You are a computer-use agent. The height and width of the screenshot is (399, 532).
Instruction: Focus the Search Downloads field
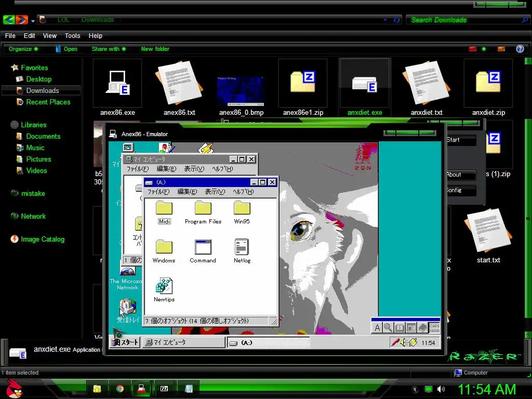click(x=467, y=20)
